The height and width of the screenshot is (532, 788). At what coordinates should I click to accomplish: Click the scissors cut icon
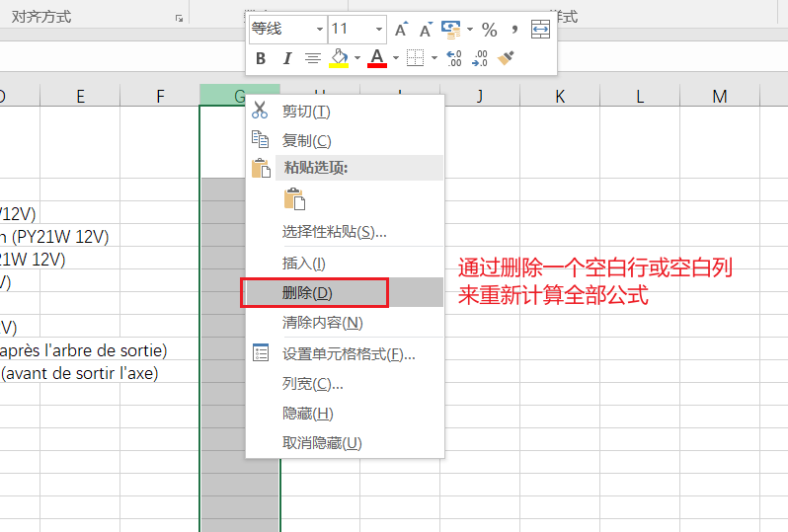(x=260, y=110)
